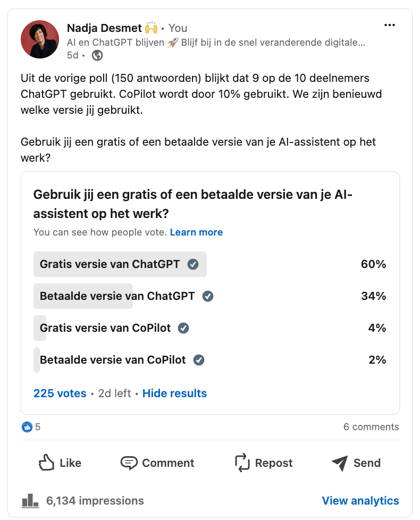This screenshot has width=420, height=520.
Task: Open the Nadja Desmet author name link
Action: [x=104, y=28]
